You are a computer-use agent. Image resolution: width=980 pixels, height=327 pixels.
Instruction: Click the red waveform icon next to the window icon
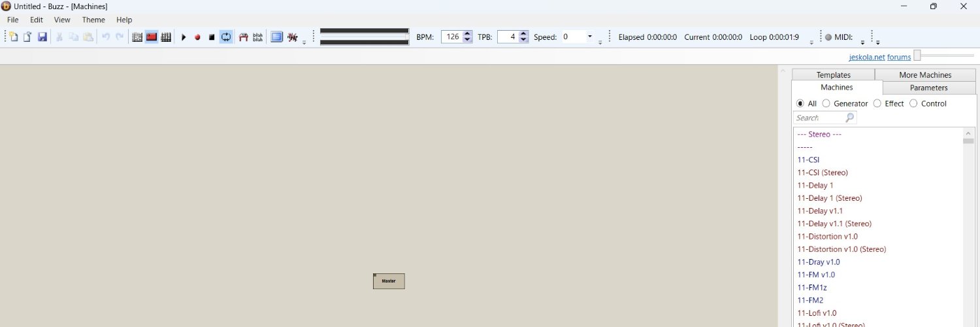[x=292, y=37]
